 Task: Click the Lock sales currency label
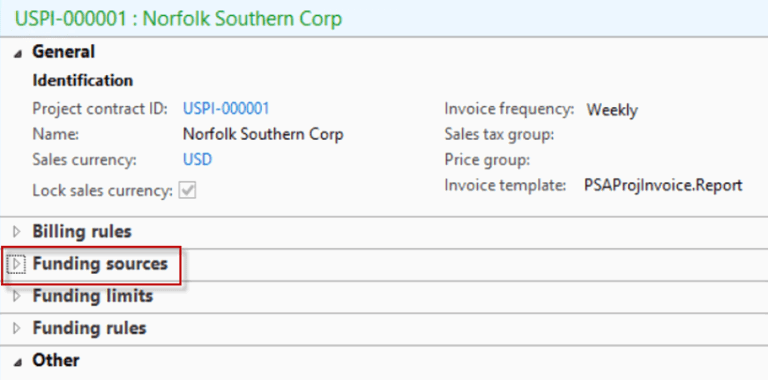point(103,190)
